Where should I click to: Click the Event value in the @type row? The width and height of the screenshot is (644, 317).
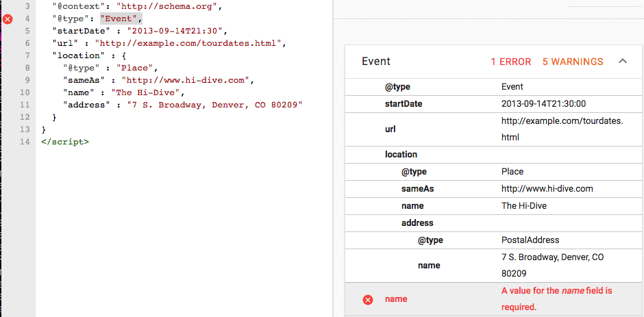512,87
